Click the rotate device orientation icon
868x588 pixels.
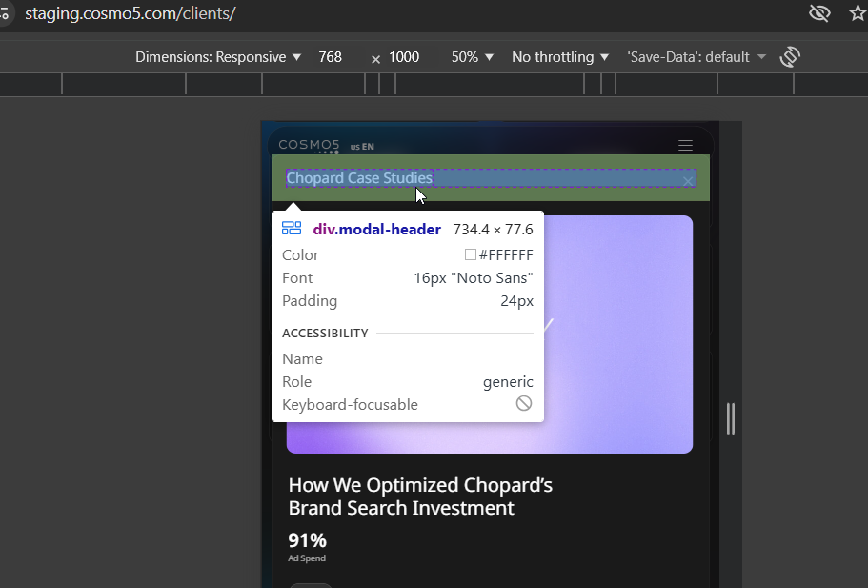point(790,57)
